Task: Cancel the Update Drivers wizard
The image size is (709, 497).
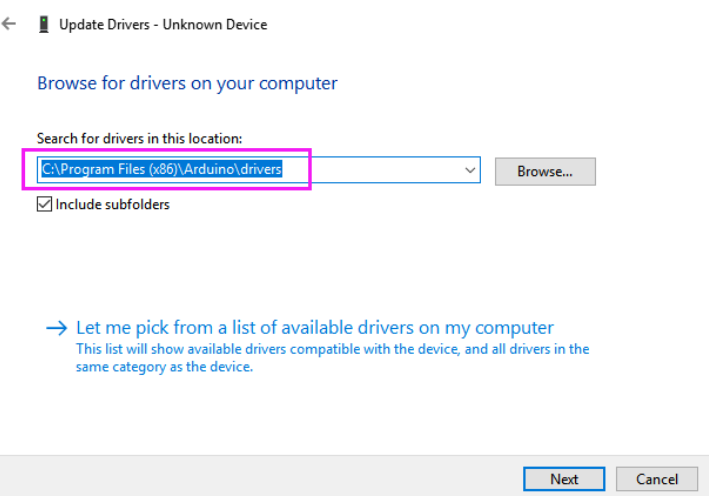Action: pyautogui.click(x=657, y=479)
